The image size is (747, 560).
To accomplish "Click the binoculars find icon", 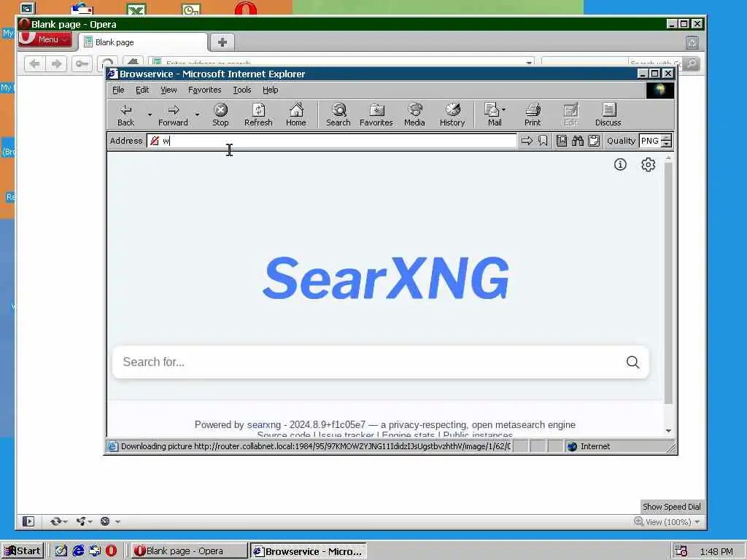I will pos(578,141).
